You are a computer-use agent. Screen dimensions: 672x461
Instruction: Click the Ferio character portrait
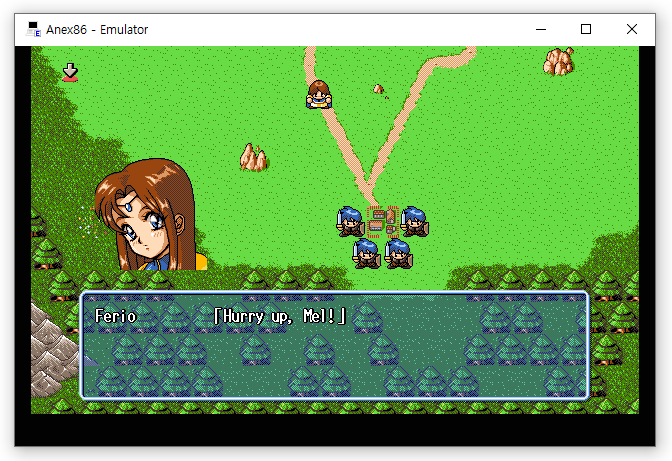(x=150, y=214)
